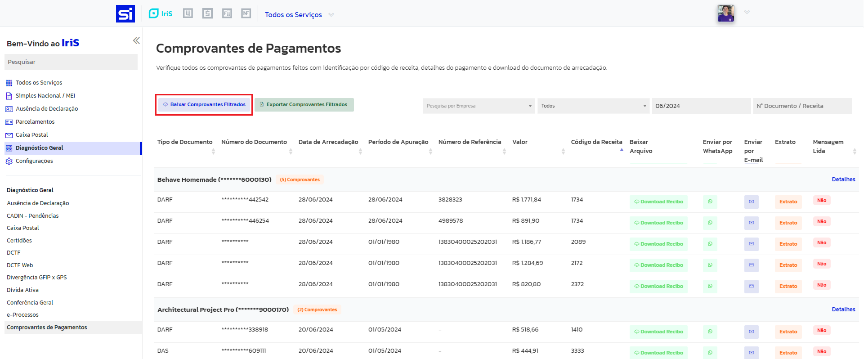
Task: Open the 'Todos' filter dropdown
Action: tap(593, 106)
